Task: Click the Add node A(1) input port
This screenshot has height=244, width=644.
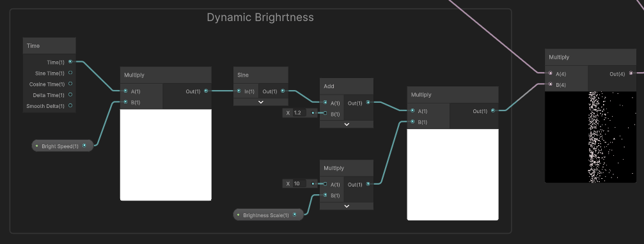Action: (x=326, y=103)
